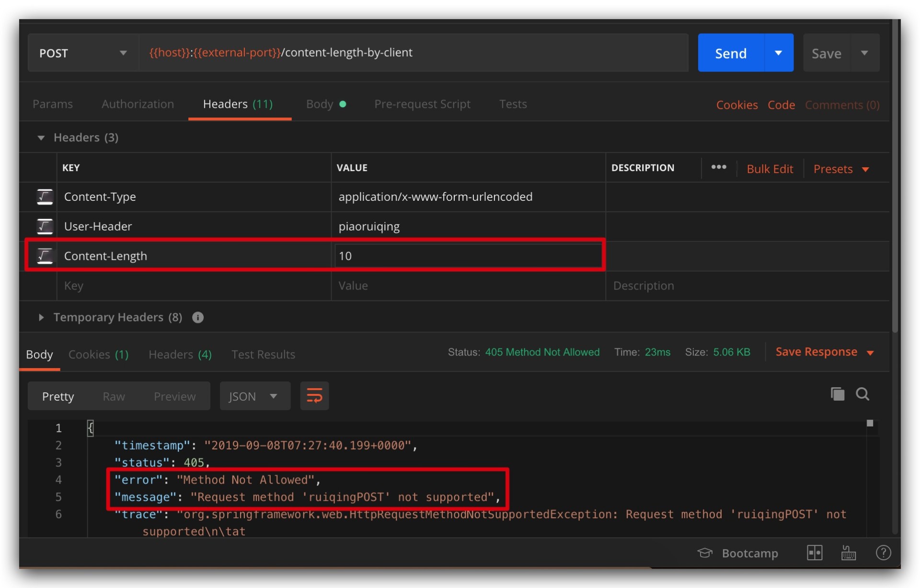
Task: Click the User-Header key cell
Action: pyautogui.click(x=194, y=226)
